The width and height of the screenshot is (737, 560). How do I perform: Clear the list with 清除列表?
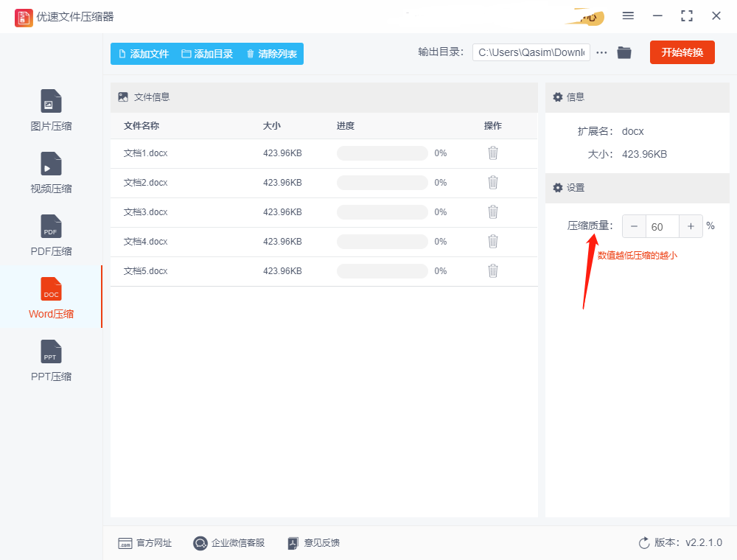point(272,54)
